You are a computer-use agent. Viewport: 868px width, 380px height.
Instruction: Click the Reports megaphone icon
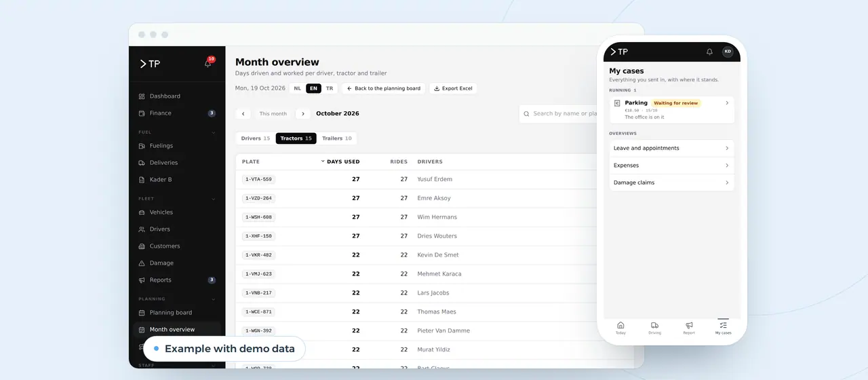click(142, 280)
